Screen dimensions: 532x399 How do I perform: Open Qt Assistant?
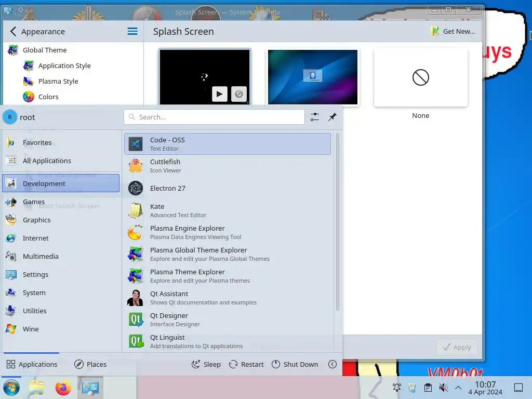[x=228, y=298]
